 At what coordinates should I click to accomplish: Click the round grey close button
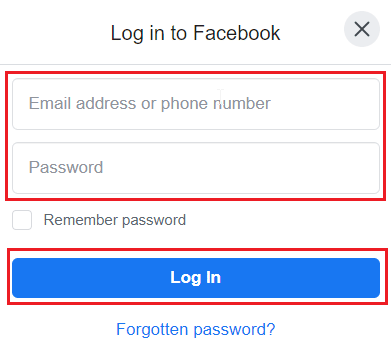[362, 29]
